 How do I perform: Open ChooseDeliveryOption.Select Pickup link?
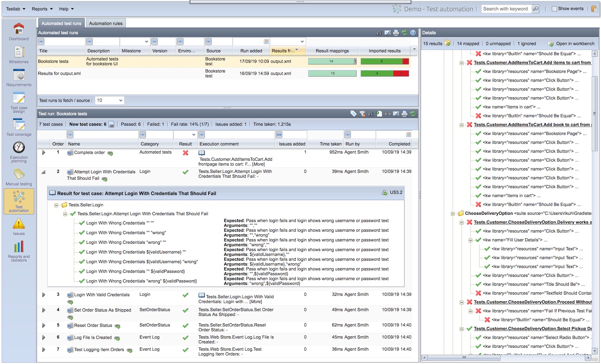tap(533, 329)
